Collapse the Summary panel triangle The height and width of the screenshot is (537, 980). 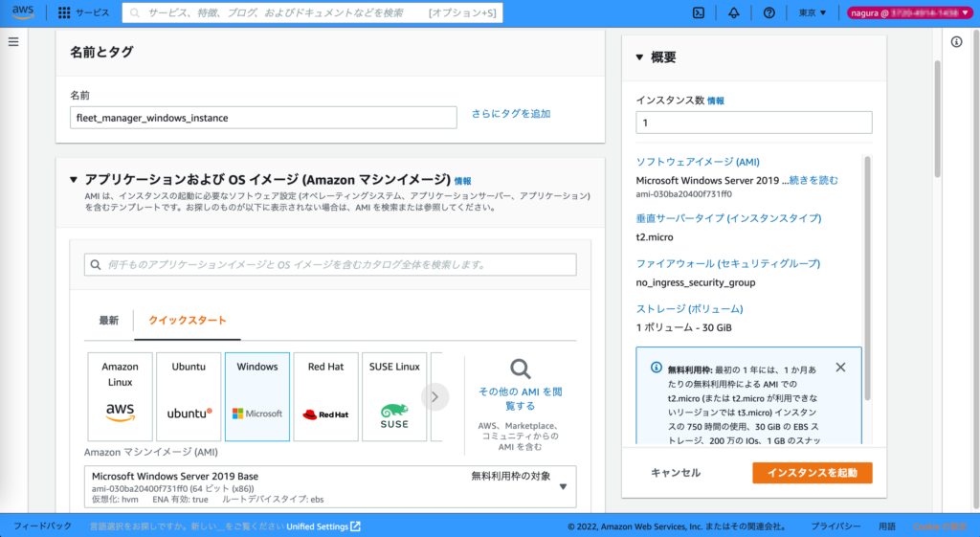[x=639, y=57]
